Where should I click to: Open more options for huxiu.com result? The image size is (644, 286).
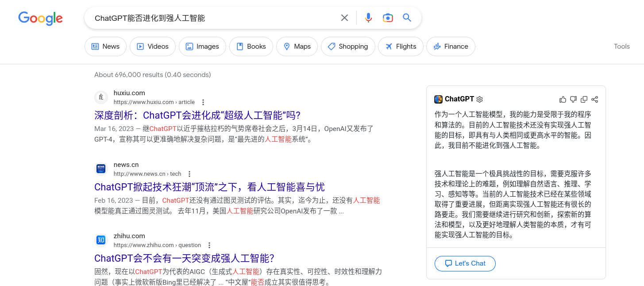tap(203, 102)
